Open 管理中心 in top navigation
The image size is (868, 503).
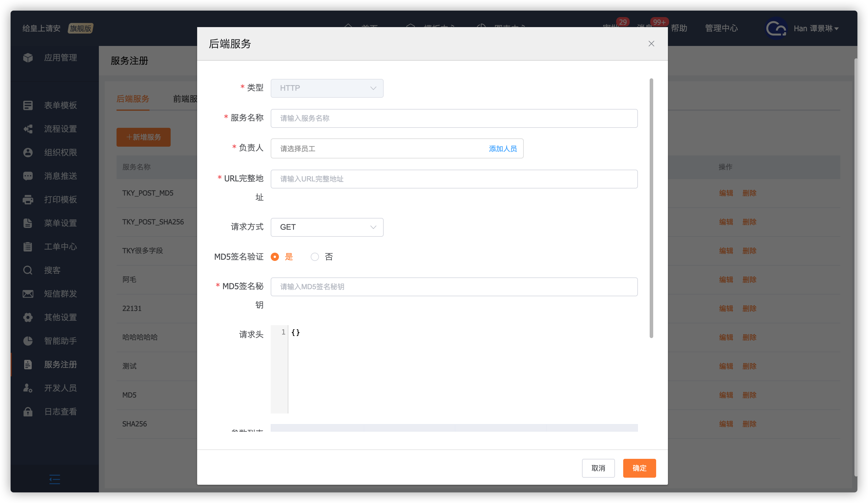pyautogui.click(x=721, y=28)
